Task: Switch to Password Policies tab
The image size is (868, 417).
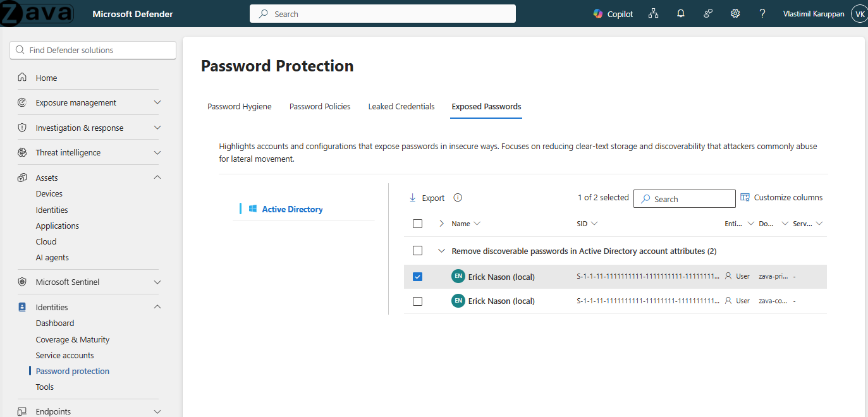Action: [x=320, y=107]
